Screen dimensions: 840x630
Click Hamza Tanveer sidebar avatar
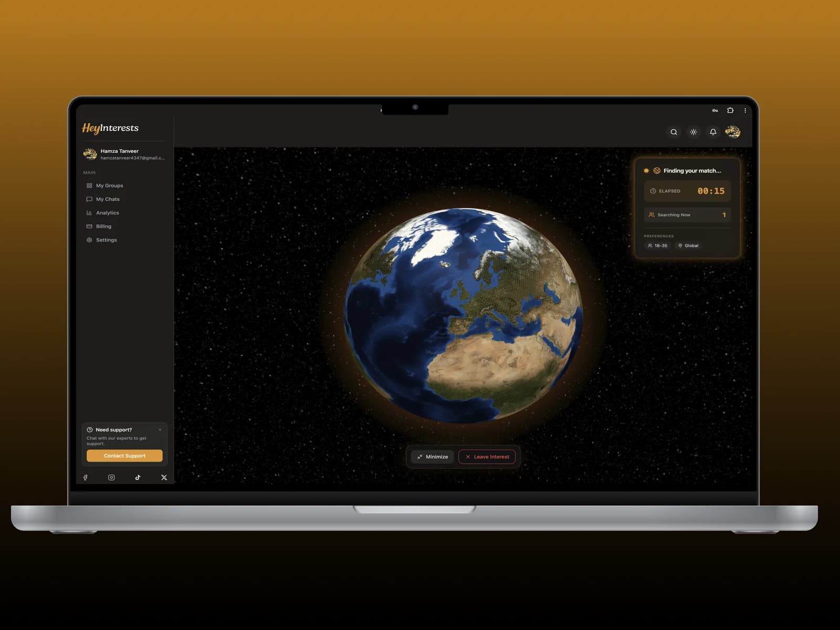[90, 154]
